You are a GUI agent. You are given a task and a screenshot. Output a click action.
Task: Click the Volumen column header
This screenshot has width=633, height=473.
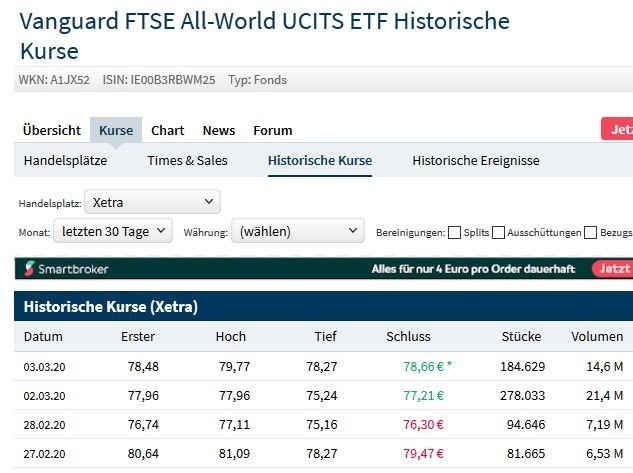[x=597, y=337]
